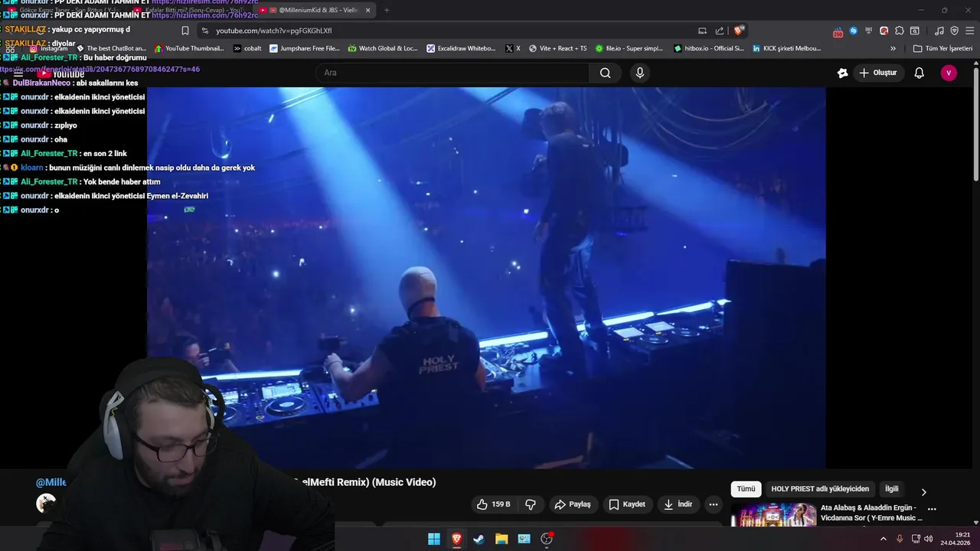Open the red 250 extension icon

tap(838, 31)
